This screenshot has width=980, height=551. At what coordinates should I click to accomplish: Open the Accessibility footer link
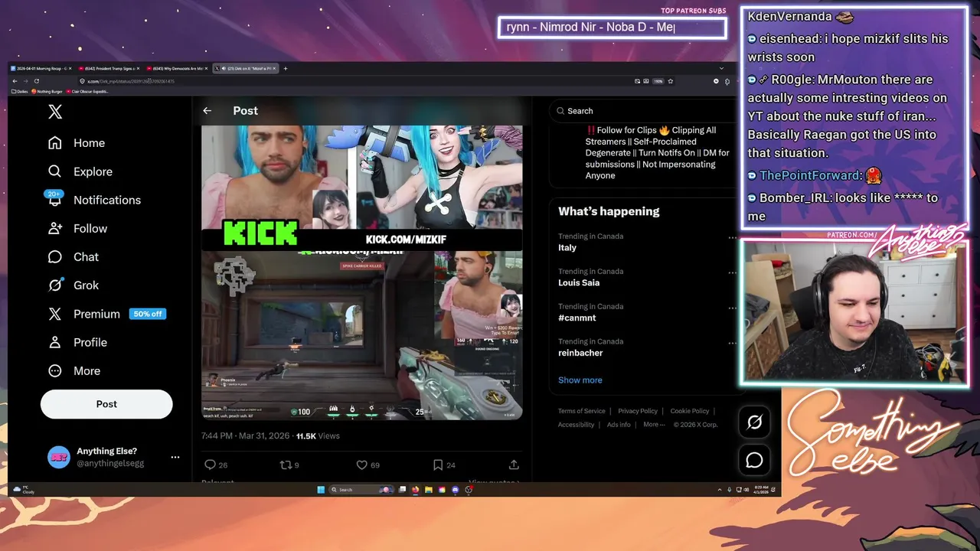click(x=576, y=425)
